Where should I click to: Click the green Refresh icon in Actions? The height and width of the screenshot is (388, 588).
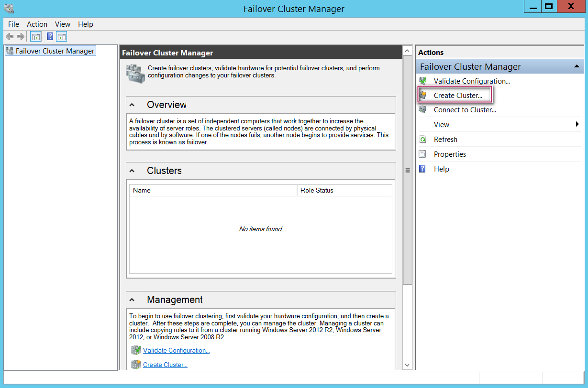pyautogui.click(x=422, y=140)
